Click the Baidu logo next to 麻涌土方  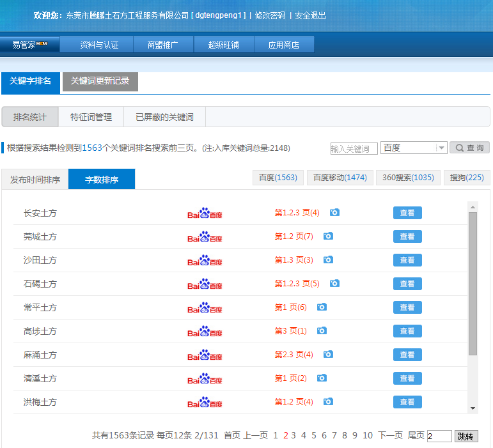point(205,355)
